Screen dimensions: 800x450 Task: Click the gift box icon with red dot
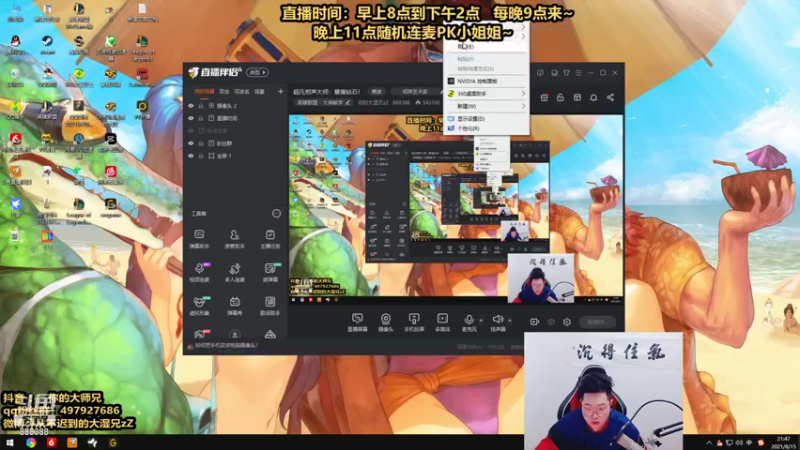pos(544,97)
